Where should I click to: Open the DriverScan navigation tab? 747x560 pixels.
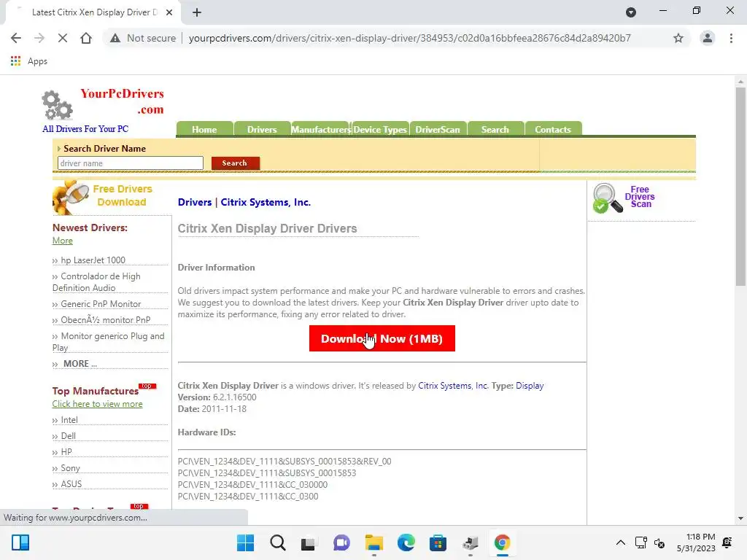(438, 130)
